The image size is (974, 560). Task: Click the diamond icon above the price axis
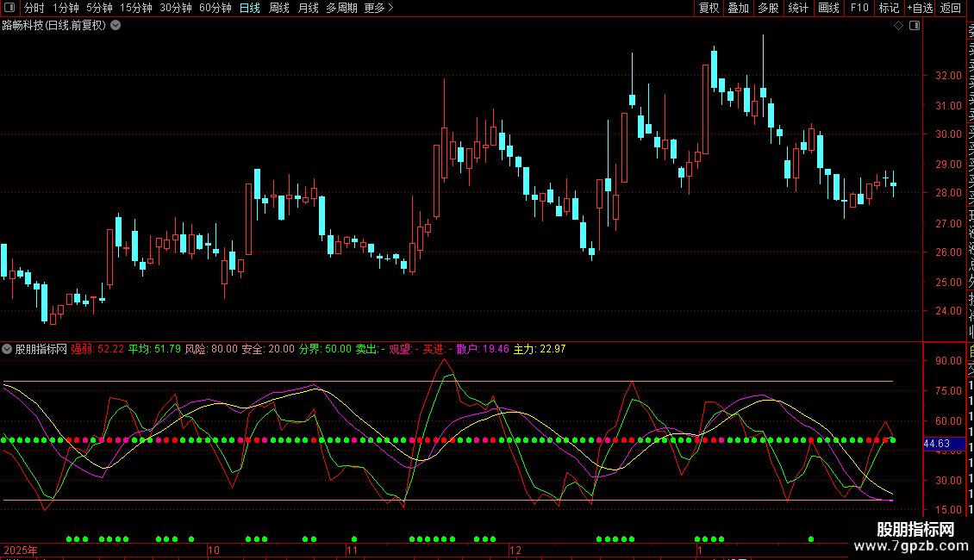pos(898,26)
